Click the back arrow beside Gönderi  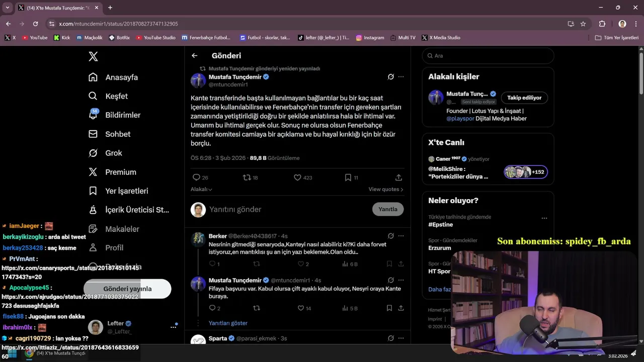point(195,56)
